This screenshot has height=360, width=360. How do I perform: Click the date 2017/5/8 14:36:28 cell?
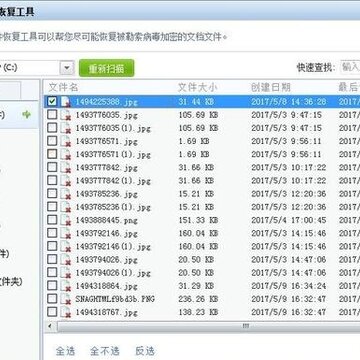(289, 102)
